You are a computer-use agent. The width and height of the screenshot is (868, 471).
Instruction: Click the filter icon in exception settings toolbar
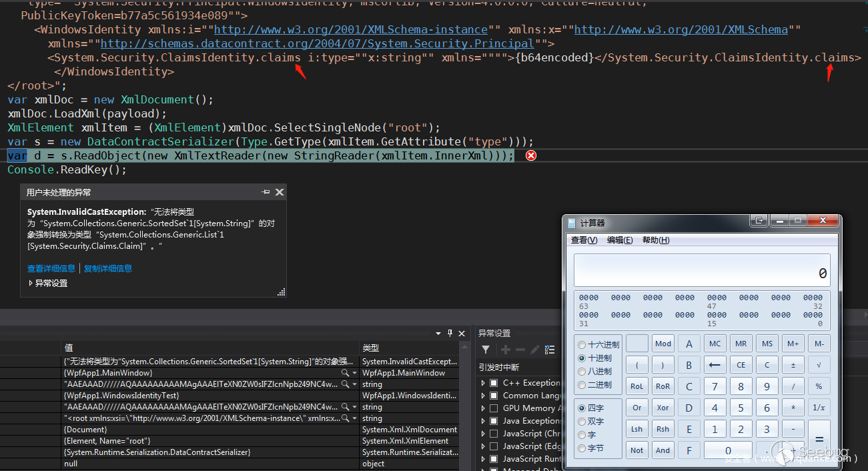(x=486, y=350)
